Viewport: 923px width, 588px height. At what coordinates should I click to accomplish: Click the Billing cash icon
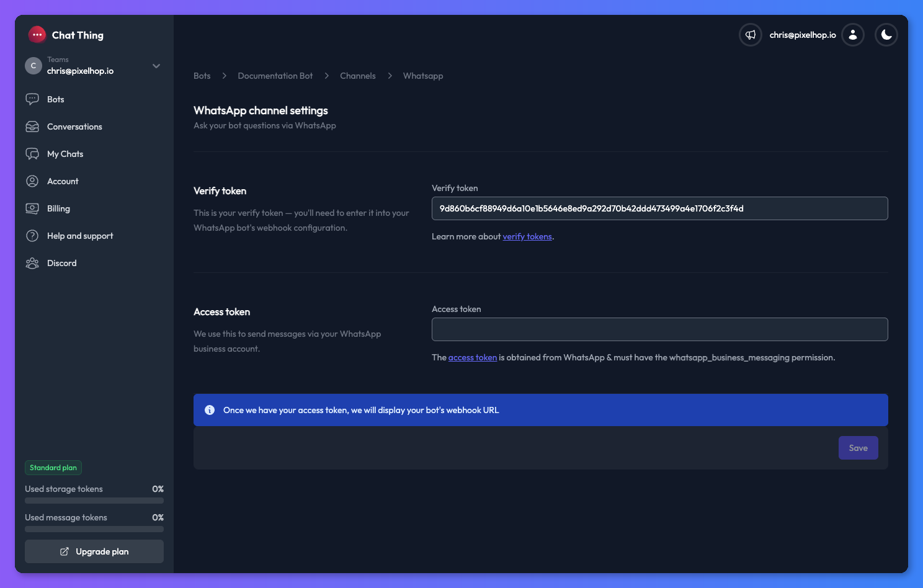click(x=32, y=208)
